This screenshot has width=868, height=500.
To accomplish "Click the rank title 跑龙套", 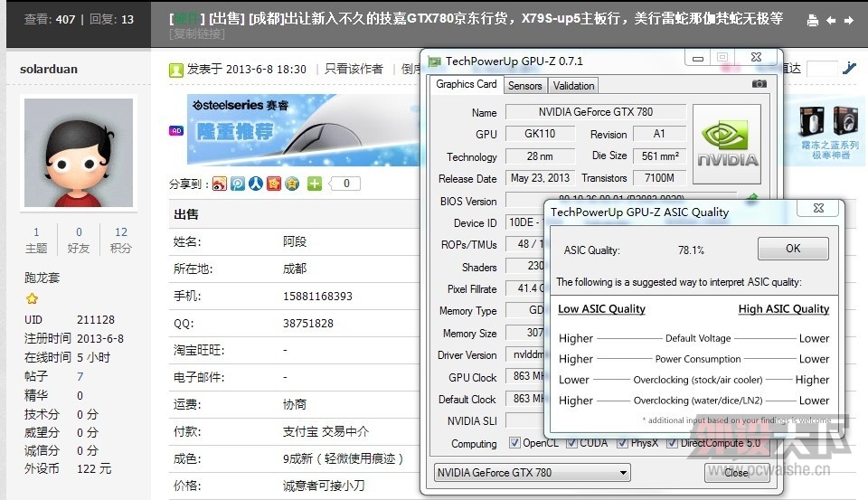I will point(42,278).
